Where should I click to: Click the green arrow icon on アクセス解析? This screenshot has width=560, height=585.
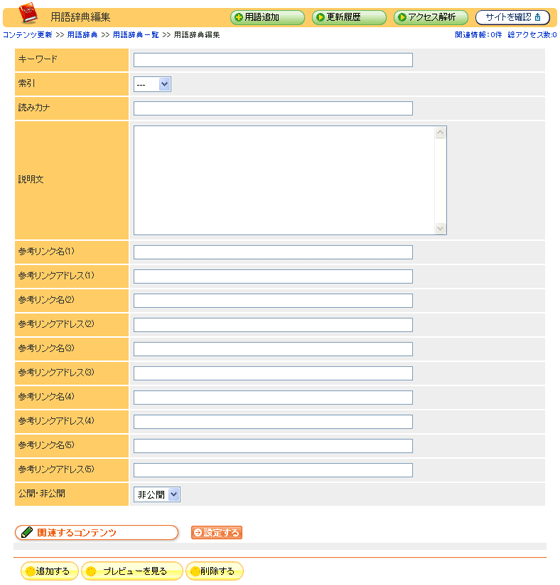point(402,18)
